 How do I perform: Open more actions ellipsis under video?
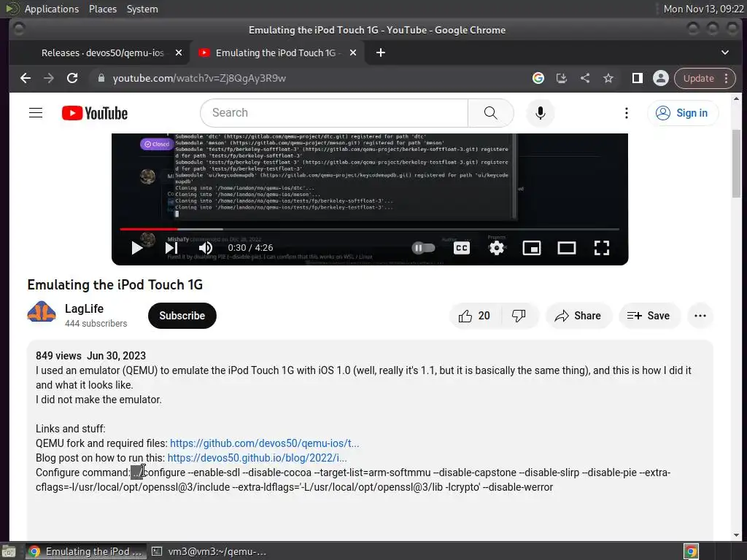pyautogui.click(x=700, y=316)
